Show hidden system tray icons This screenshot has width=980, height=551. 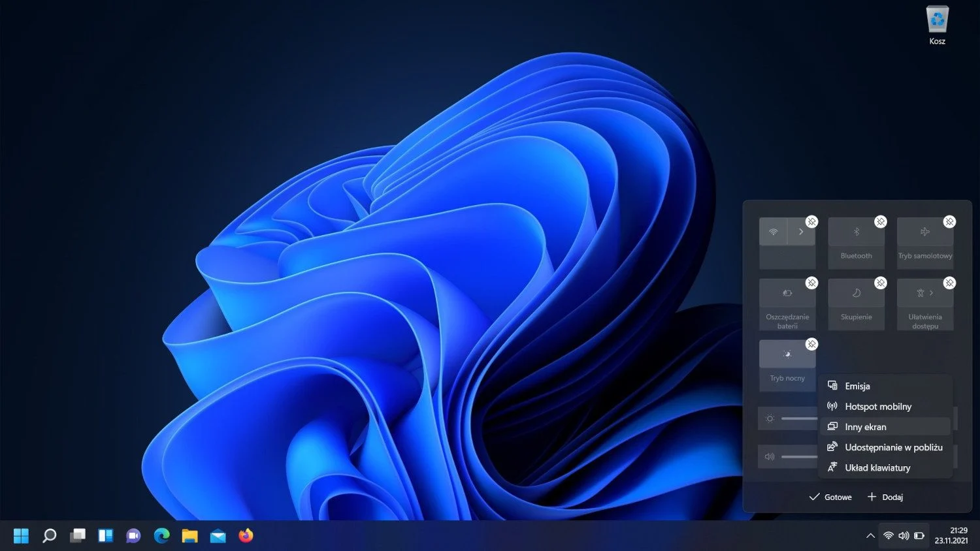click(870, 536)
